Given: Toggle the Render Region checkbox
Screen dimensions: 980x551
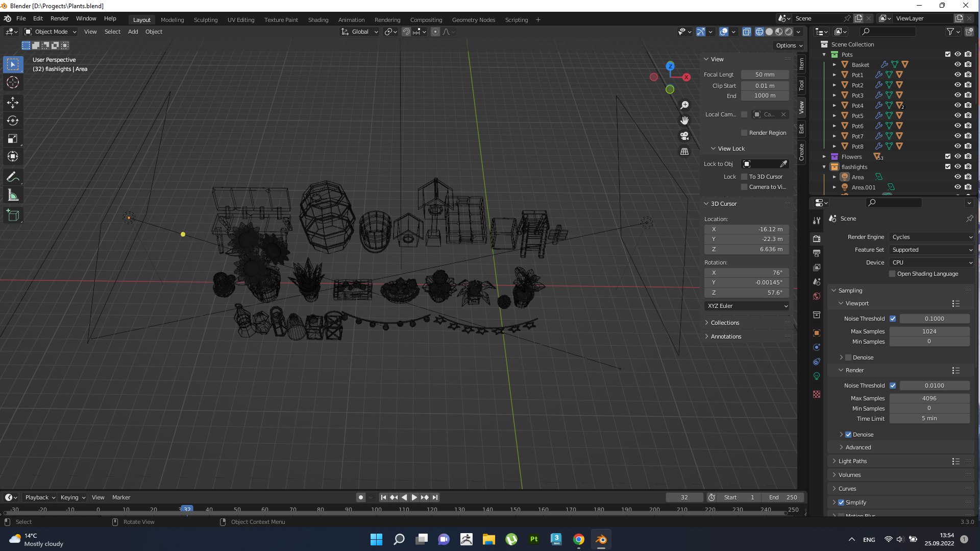Looking at the screenshot, I should (x=744, y=133).
